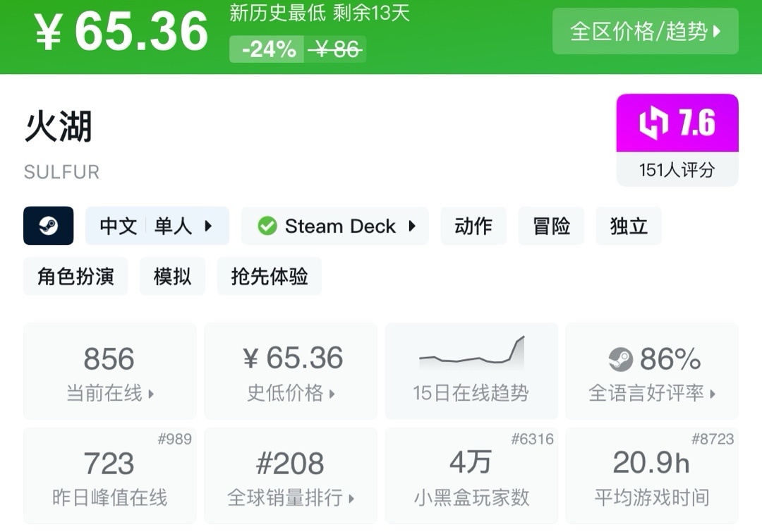Tap the green Steam Deck verified checkmark

267,226
